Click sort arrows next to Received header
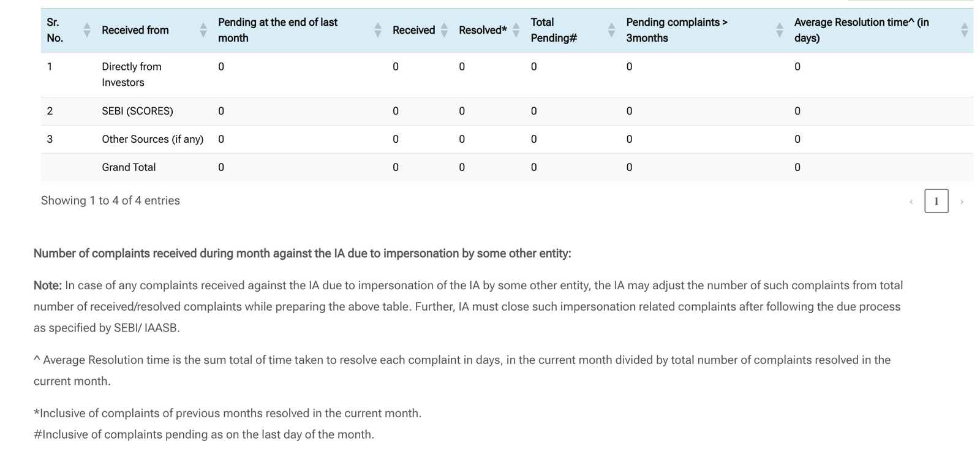This screenshot has height=473, width=980. point(445,30)
